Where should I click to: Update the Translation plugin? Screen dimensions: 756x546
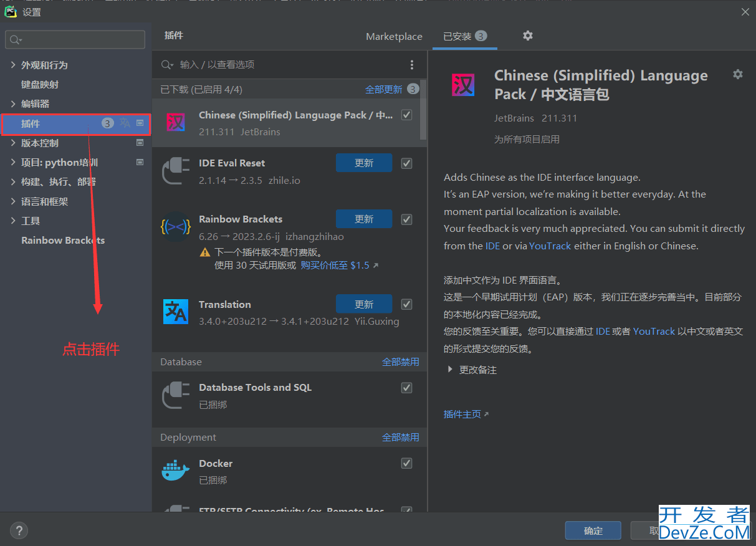[364, 304]
